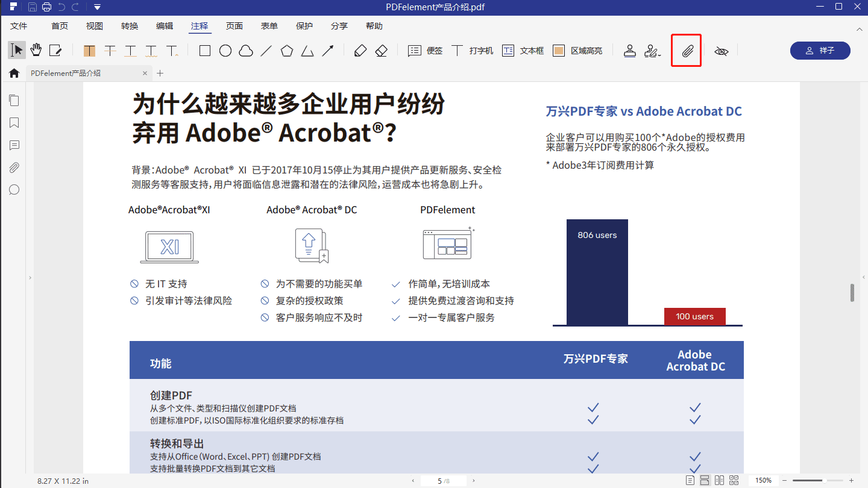
Task: Switch to the 保护 tab
Action: click(304, 26)
